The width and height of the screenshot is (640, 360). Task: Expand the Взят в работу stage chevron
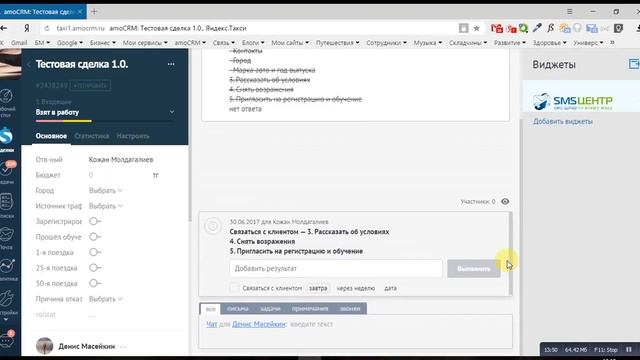point(172,111)
